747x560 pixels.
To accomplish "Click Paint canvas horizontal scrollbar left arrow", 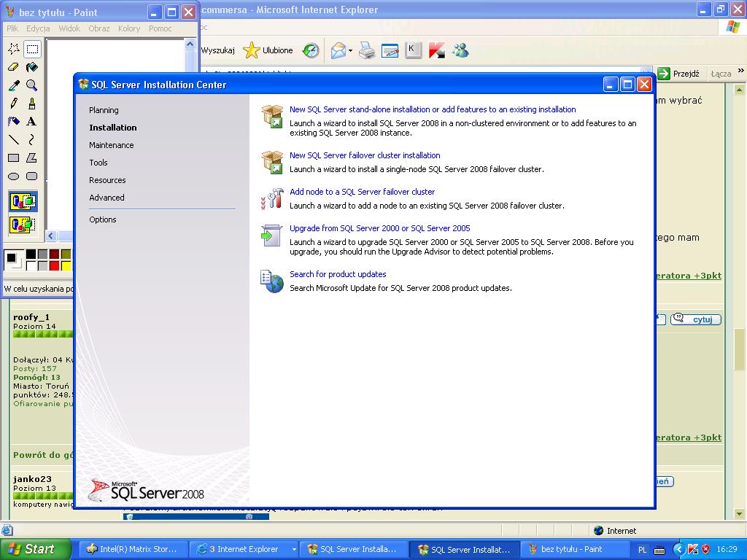I will [51, 236].
